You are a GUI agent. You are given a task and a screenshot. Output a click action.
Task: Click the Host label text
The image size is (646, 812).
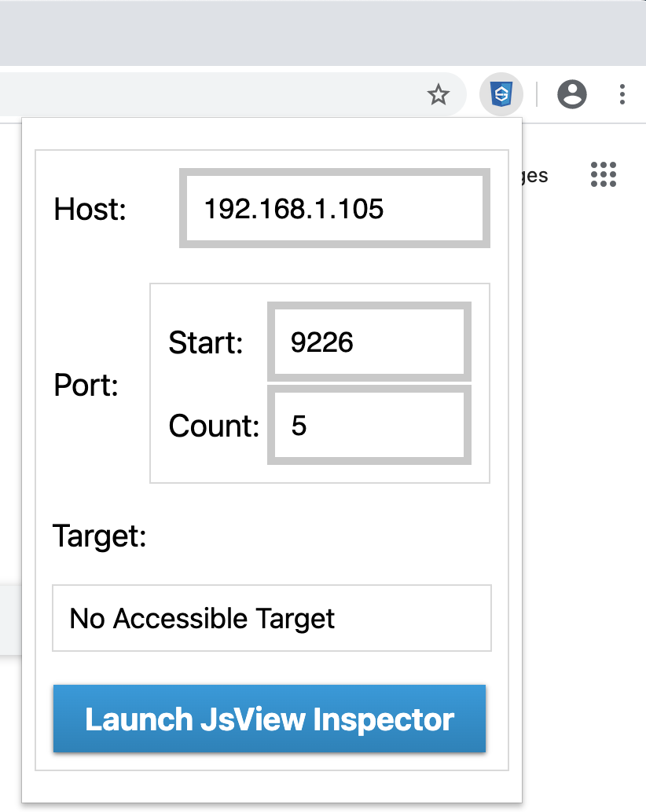tap(90, 210)
